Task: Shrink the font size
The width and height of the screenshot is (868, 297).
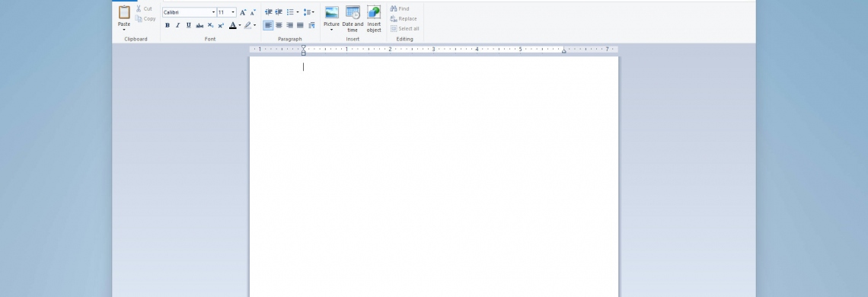Action: coord(253,12)
